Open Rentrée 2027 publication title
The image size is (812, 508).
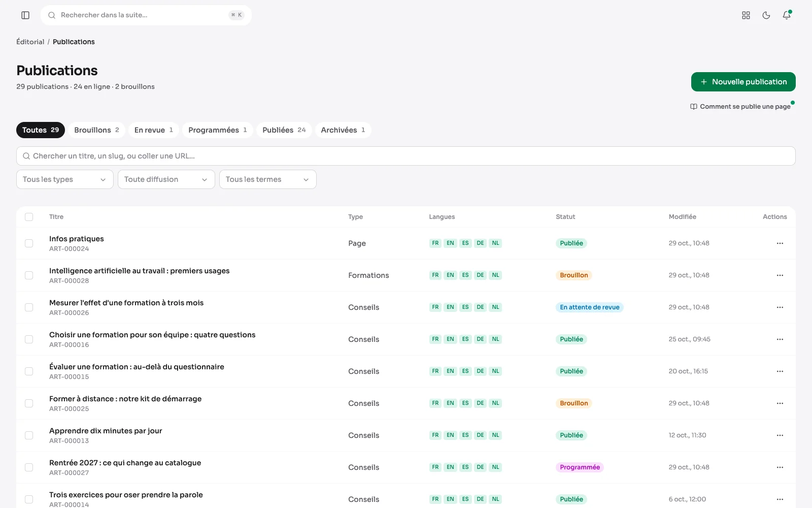125,463
